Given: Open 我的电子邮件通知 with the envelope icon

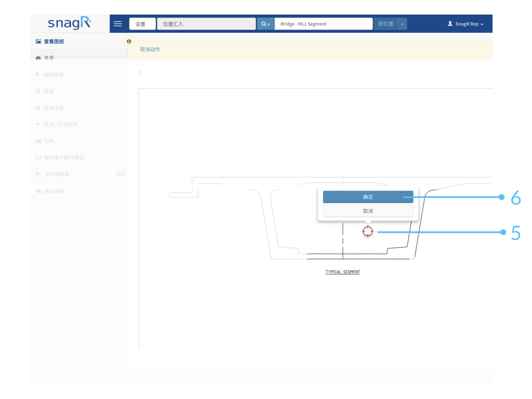Looking at the screenshot, I should coord(79,158).
